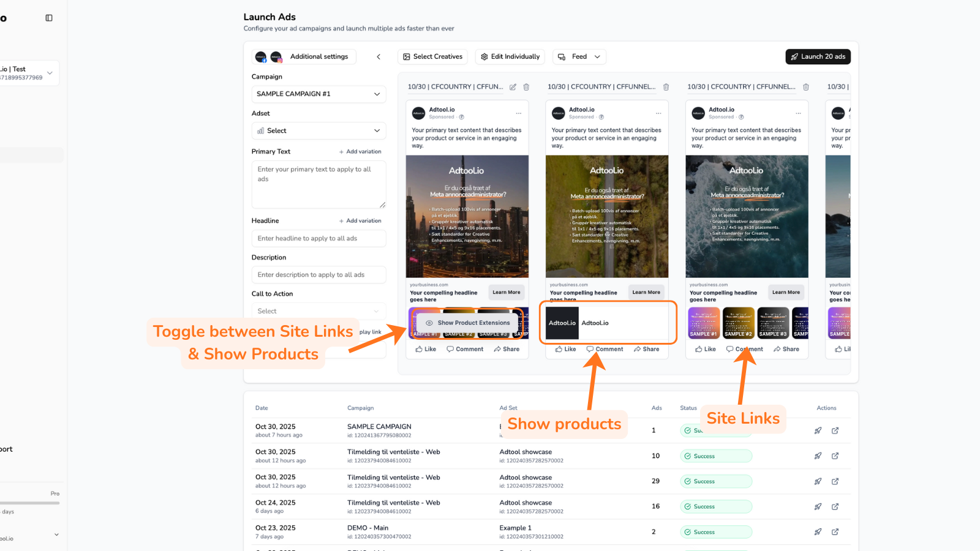Click the plan usage progress bar in sidebar
980x551 pixels.
pos(29,503)
